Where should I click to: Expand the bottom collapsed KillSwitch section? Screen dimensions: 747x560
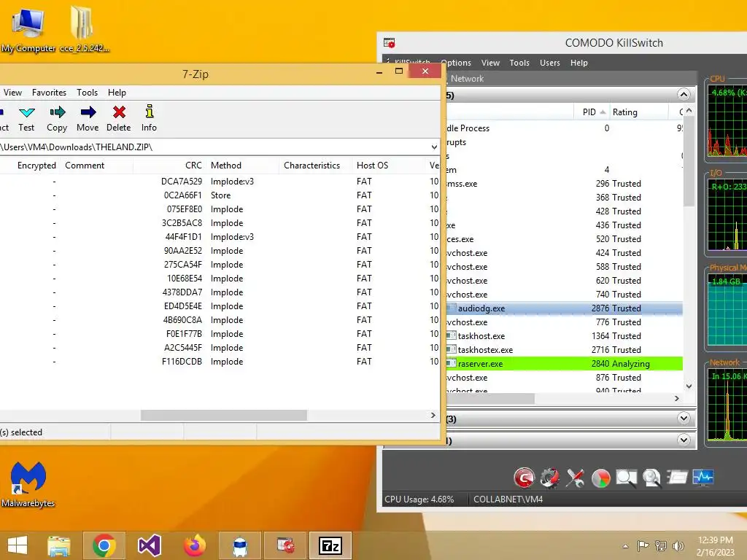click(684, 440)
